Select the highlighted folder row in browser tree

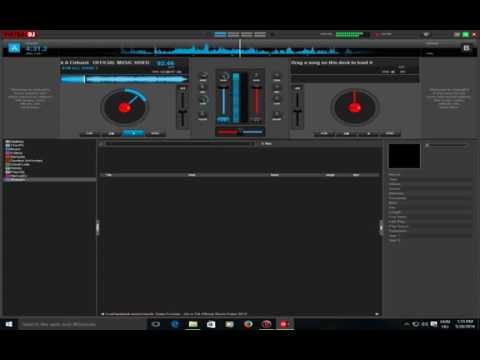50,180
